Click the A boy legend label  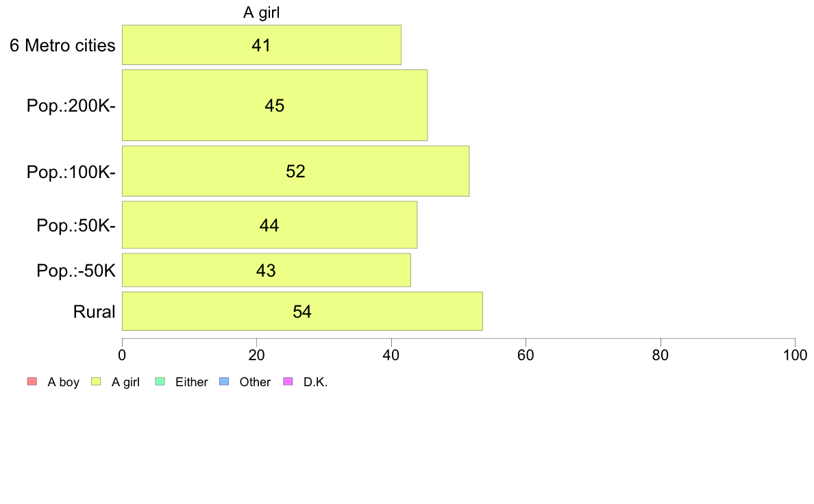click(63, 382)
